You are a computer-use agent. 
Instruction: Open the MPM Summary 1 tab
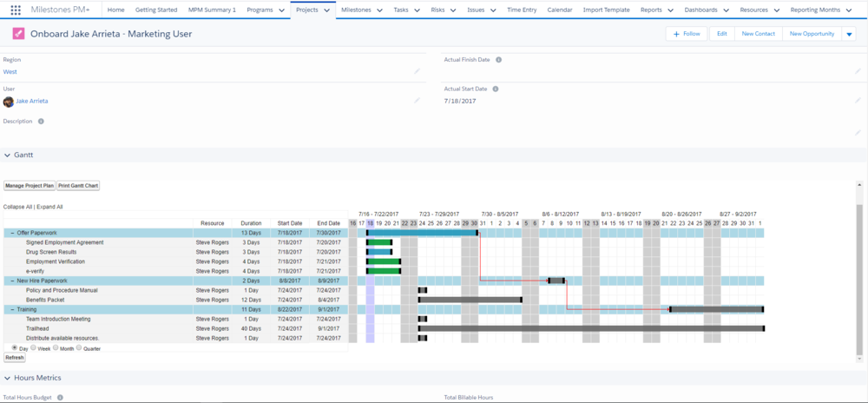tap(212, 10)
